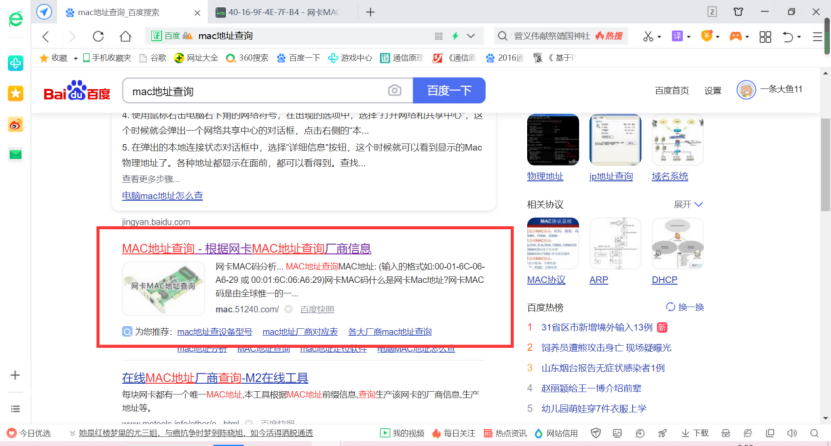Open the translate extension icon

coord(677,36)
